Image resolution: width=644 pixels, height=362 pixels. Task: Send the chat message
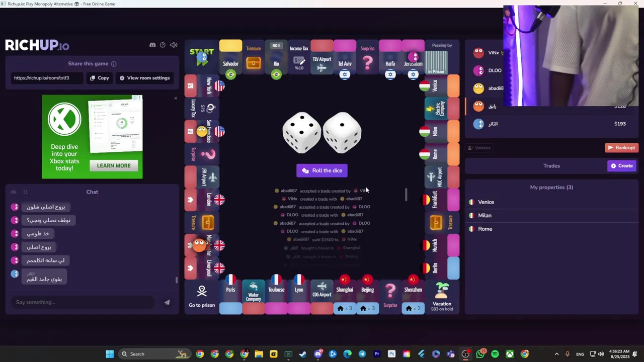point(167,302)
